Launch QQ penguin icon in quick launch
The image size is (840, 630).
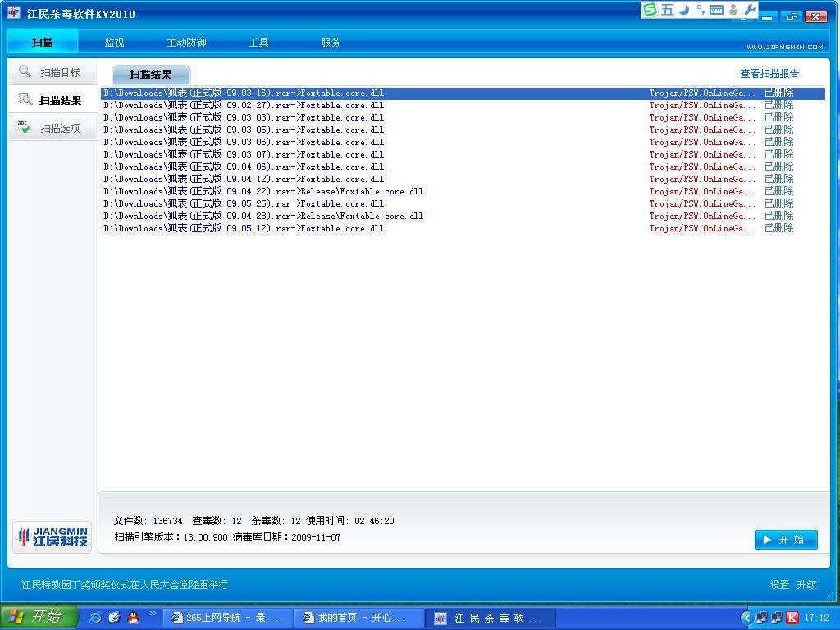(133, 618)
